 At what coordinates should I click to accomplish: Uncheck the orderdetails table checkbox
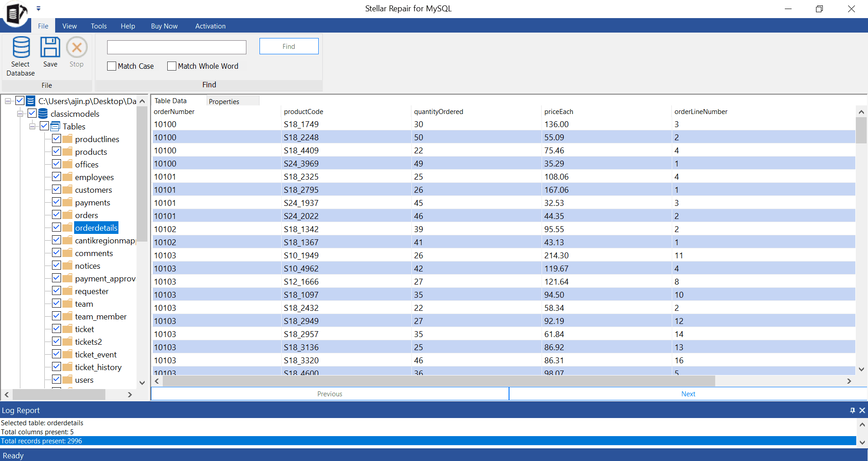click(57, 227)
